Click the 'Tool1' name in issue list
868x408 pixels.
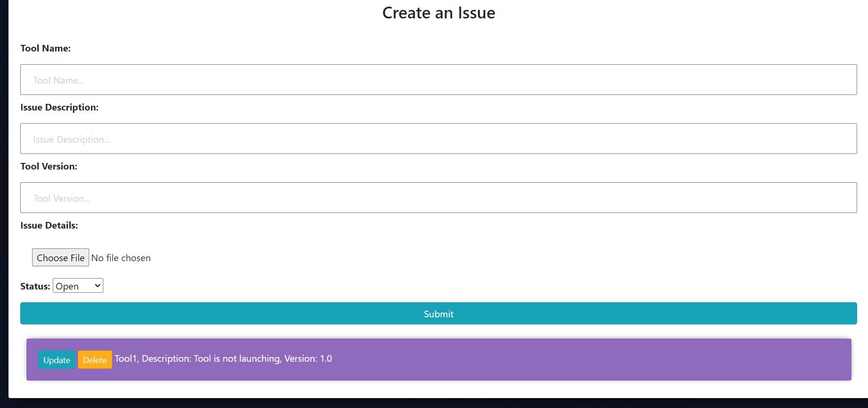tap(125, 359)
